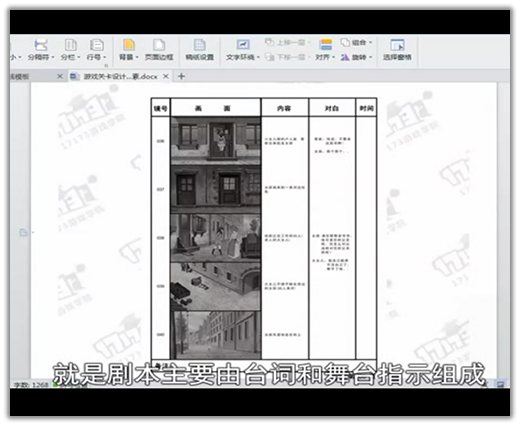Add a new document tab with plus
520x426 pixels.
181,76
